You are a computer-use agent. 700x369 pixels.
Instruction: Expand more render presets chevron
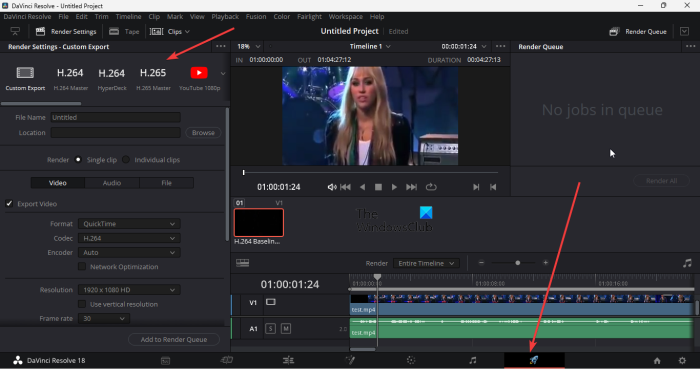[223, 74]
